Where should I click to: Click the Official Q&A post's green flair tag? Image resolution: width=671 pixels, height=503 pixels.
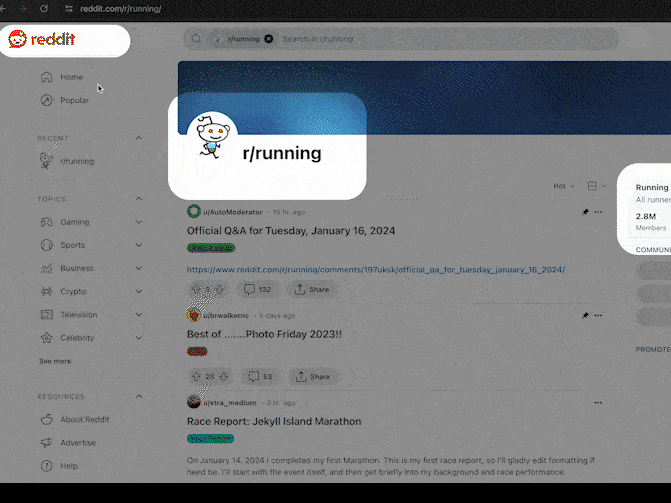[x=211, y=248]
